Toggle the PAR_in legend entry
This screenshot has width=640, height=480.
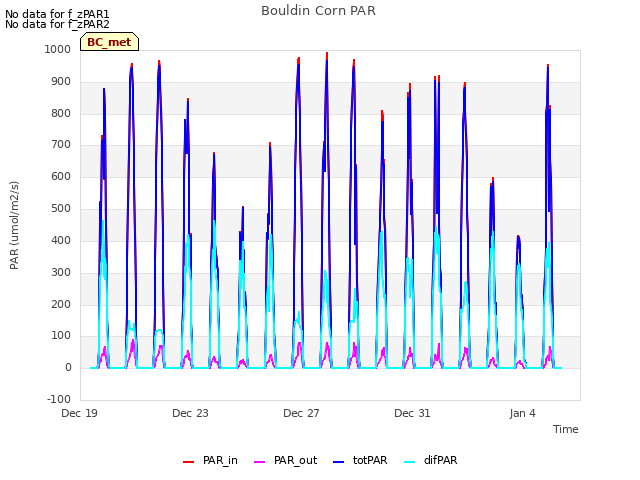pyautogui.click(x=210, y=460)
